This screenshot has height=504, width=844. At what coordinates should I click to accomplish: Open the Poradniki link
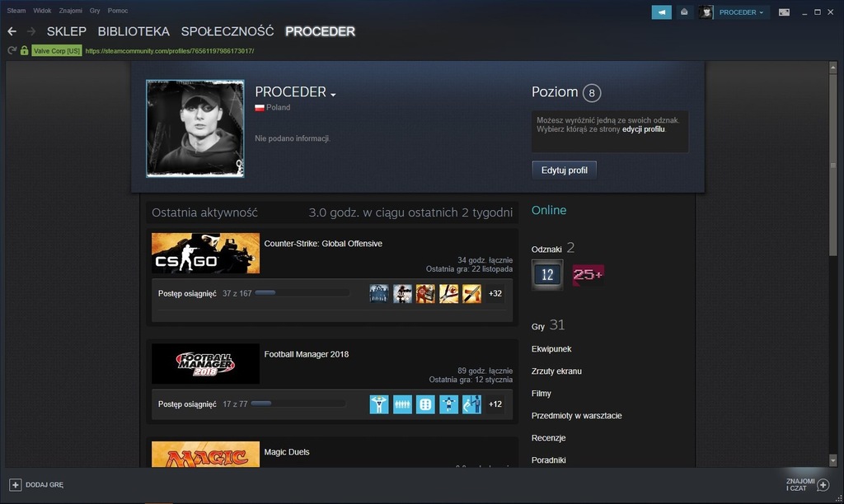(548, 460)
